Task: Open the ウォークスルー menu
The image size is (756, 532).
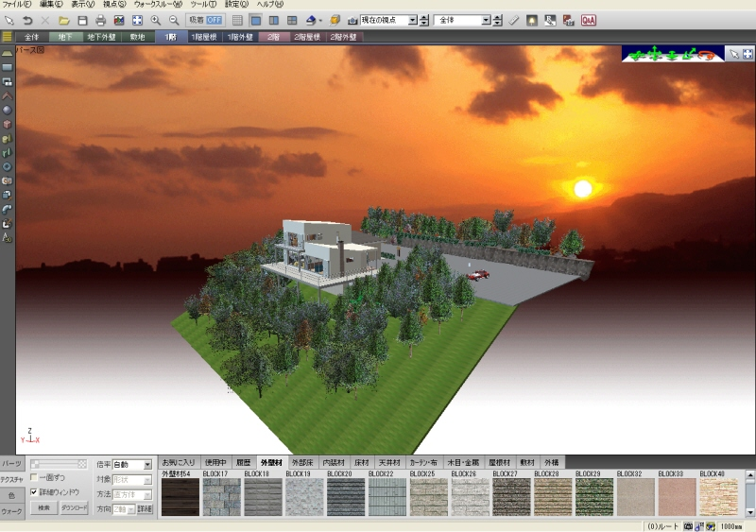Action: tap(157, 5)
